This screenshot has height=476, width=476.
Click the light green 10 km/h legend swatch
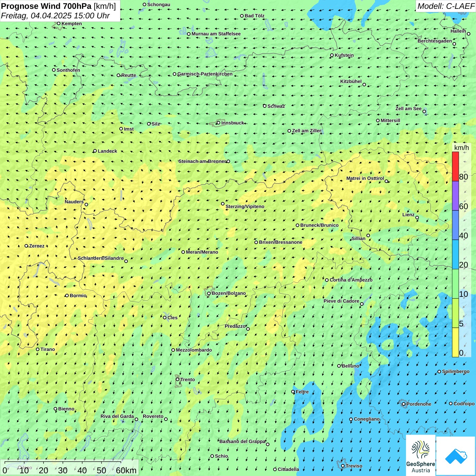pyautogui.click(x=455, y=284)
